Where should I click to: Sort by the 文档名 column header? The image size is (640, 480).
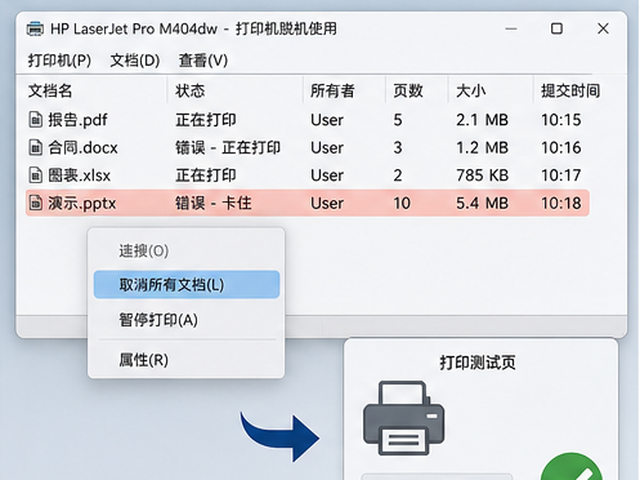[x=50, y=91]
